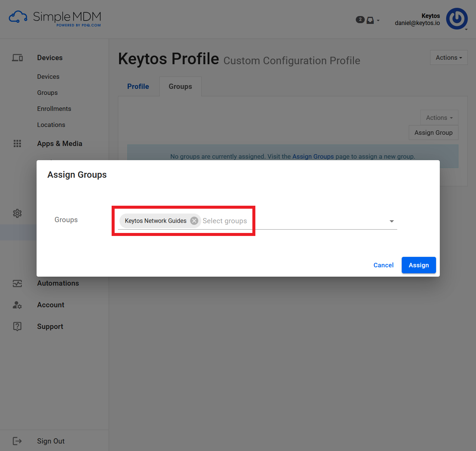Screen dimensions: 476x451
Task: Open Locations in sidebar
Action: [51, 125]
